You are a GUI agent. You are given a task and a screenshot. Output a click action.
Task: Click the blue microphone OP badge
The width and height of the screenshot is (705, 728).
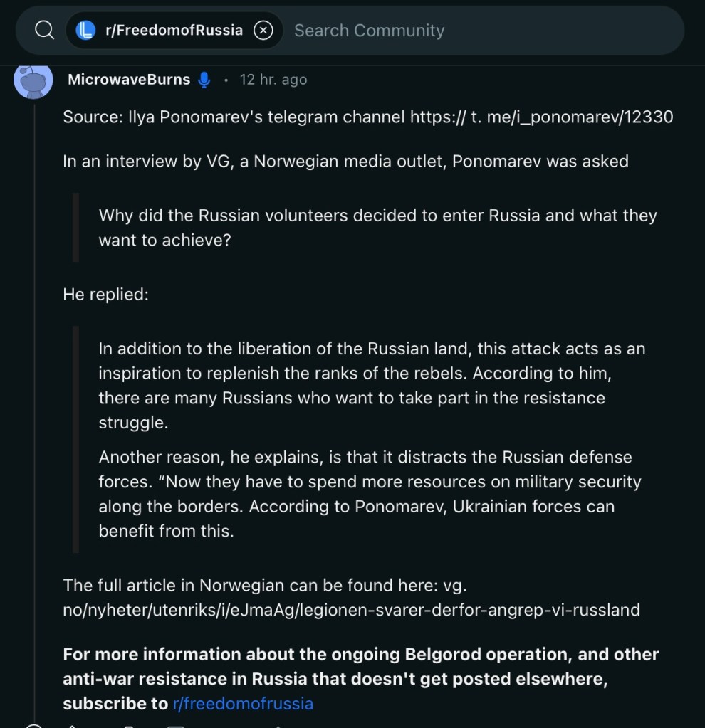204,80
